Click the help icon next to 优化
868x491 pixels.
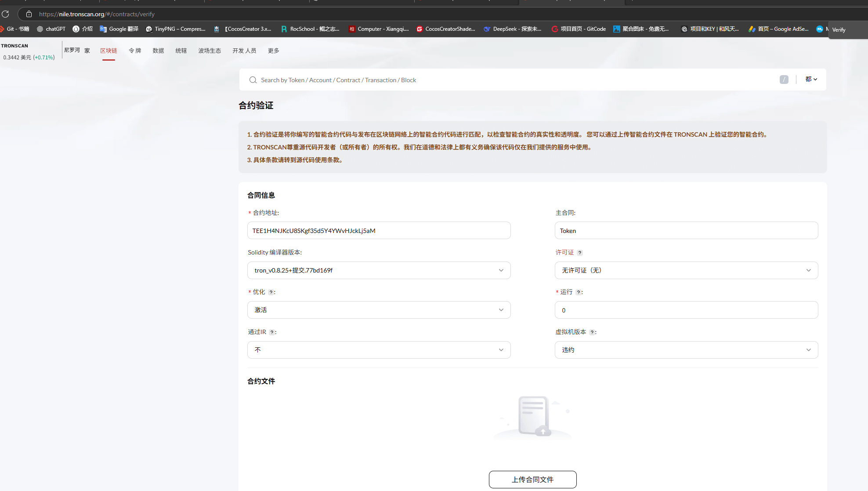(x=271, y=292)
